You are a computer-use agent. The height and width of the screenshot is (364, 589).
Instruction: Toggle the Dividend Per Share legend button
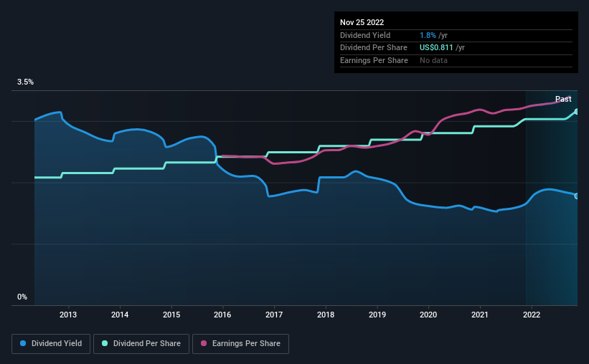tap(141, 344)
